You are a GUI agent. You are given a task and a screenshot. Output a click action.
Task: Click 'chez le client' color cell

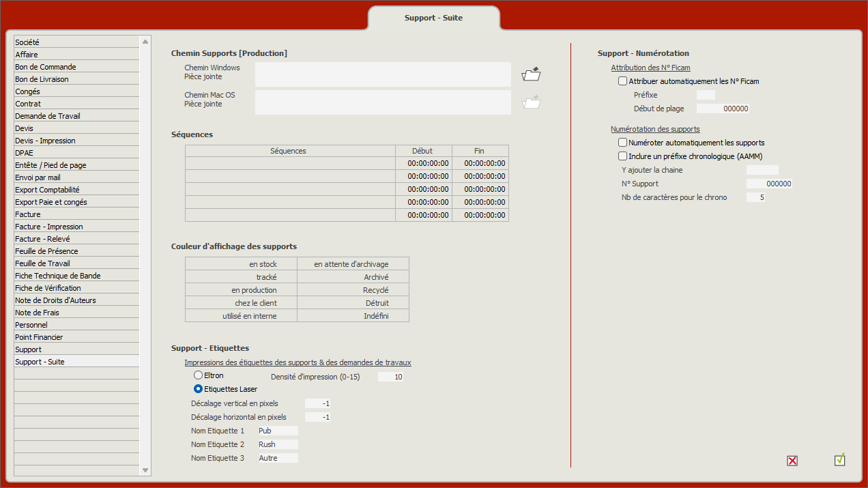(x=241, y=303)
